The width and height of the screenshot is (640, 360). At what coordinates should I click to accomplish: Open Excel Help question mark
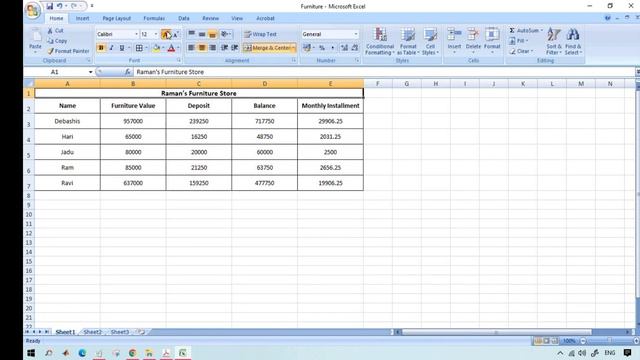607,18
